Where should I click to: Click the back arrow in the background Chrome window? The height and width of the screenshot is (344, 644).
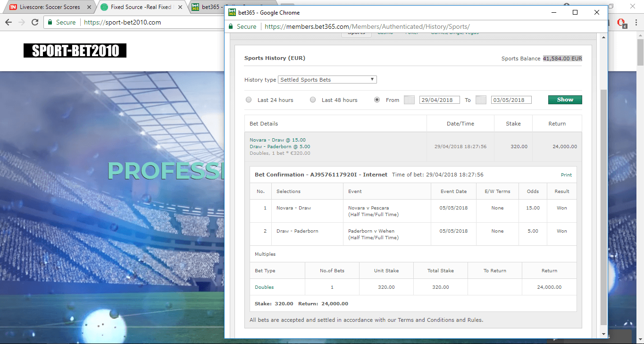click(9, 22)
